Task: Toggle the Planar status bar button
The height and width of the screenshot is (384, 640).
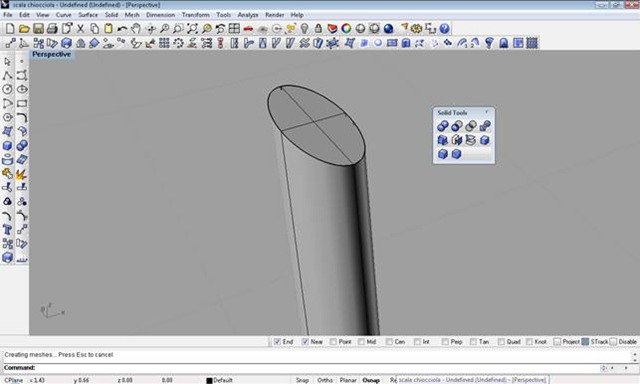Action: pos(348,380)
